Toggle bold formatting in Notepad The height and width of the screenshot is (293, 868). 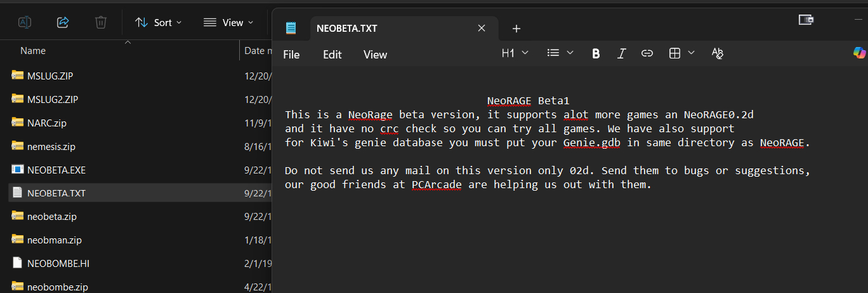pos(596,53)
